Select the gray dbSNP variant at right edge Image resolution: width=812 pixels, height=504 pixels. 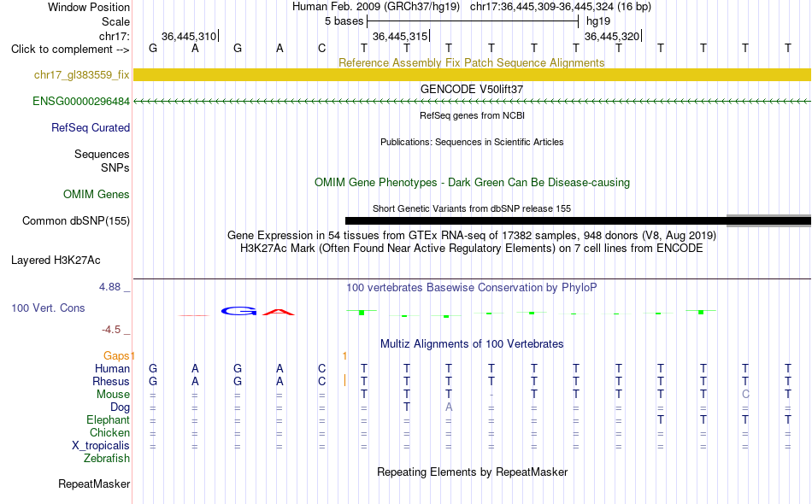pyautogui.click(x=768, y=221)
